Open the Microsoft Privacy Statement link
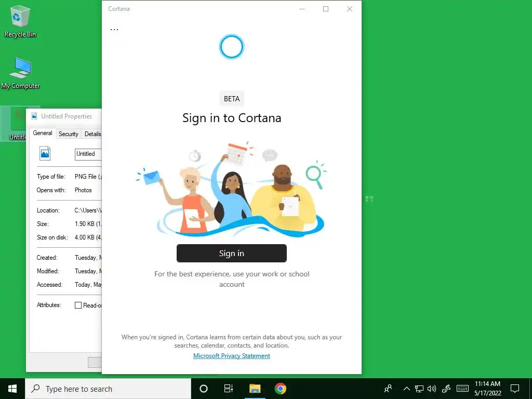 [232, 355]
